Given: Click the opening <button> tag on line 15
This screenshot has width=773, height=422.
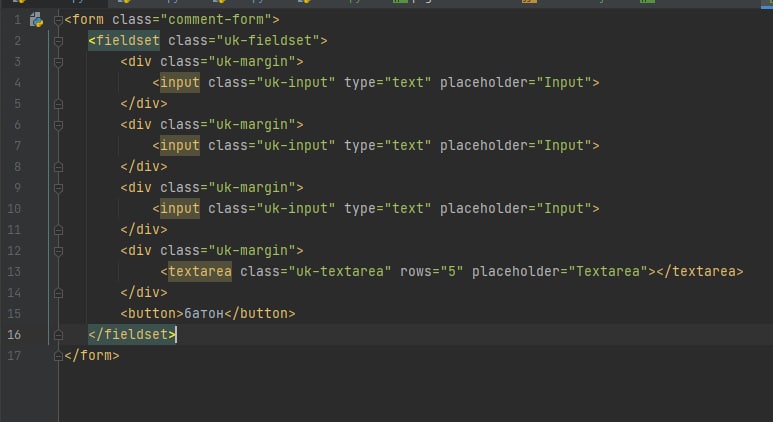Looking at the screenshot, I should [152, 314].
